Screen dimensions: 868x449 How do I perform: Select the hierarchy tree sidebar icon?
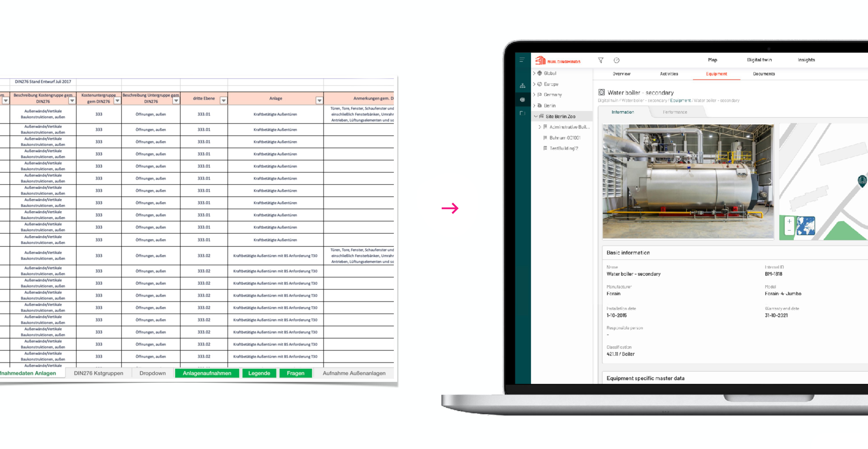coord(522,86)
